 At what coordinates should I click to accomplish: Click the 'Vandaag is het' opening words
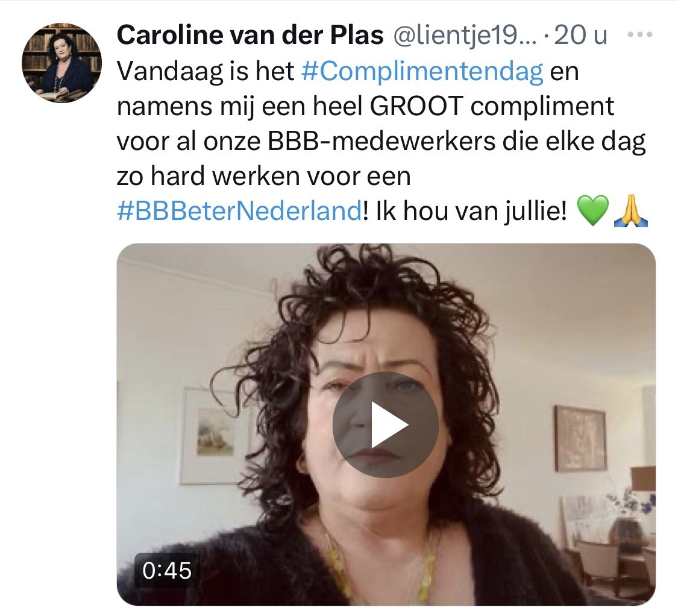coord(206,71)
